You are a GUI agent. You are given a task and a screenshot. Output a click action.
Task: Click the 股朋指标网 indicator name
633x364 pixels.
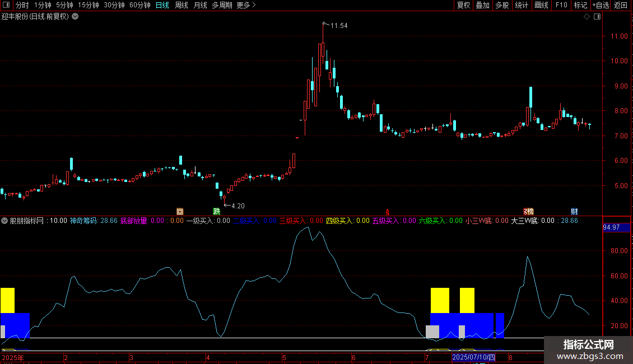tap(27, 221)
